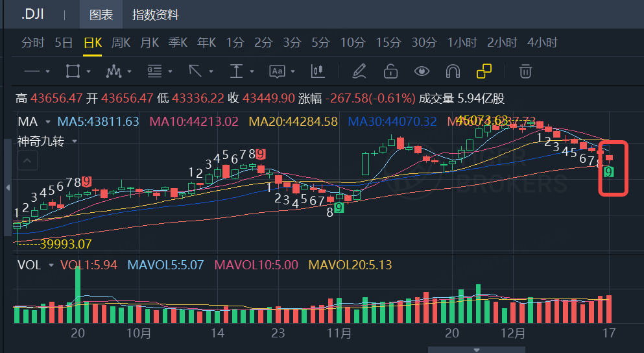Expand the 神奇九转 indicator dropdown
This screenshot has width=644, height=353.
75,141
